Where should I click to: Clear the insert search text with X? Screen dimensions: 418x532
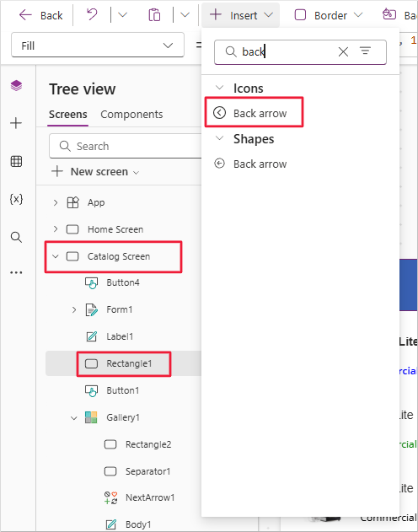click(343, 51)
